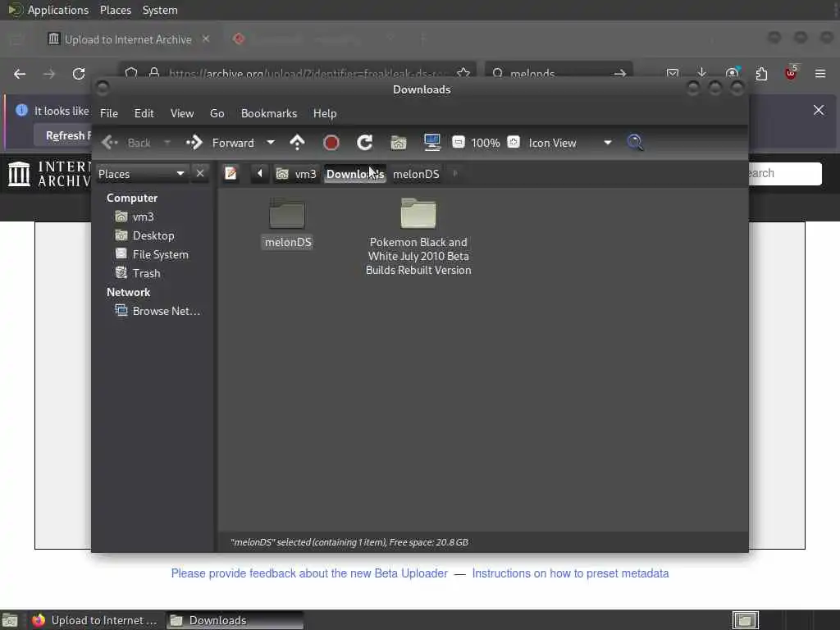Zoom out with the minus icon

458,142
